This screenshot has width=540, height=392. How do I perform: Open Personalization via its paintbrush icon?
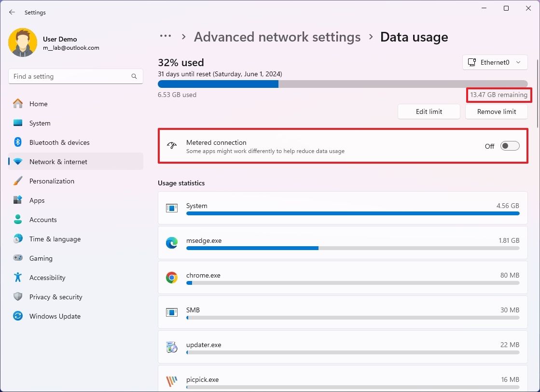pyautogui.click(x=18, y=181)
